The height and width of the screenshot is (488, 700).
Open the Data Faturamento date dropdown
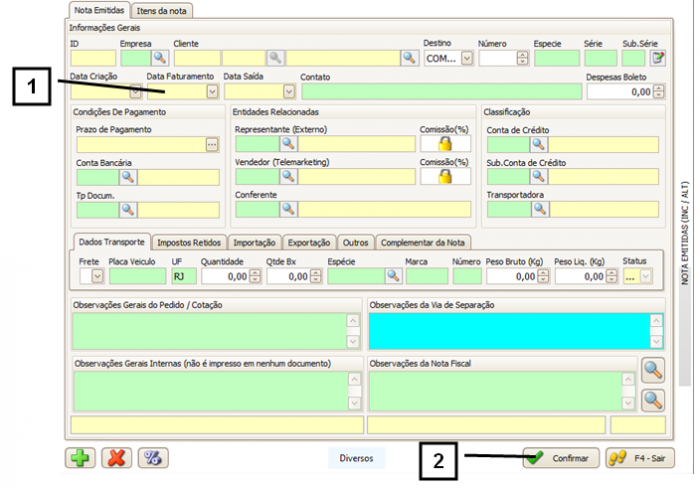click(x=211, y=91)
